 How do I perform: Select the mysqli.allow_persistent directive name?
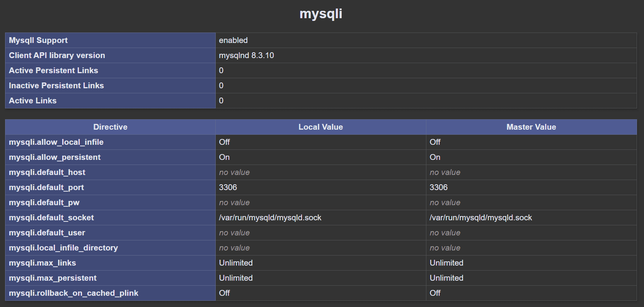click(x=55, y=157)
